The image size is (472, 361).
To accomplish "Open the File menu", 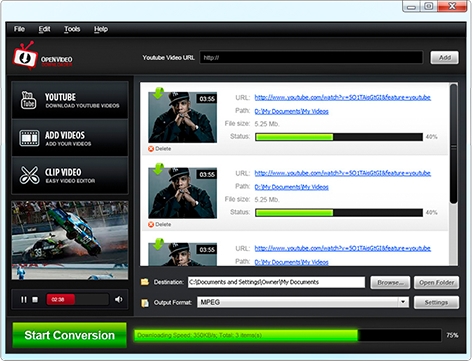I will click(19, 29).
